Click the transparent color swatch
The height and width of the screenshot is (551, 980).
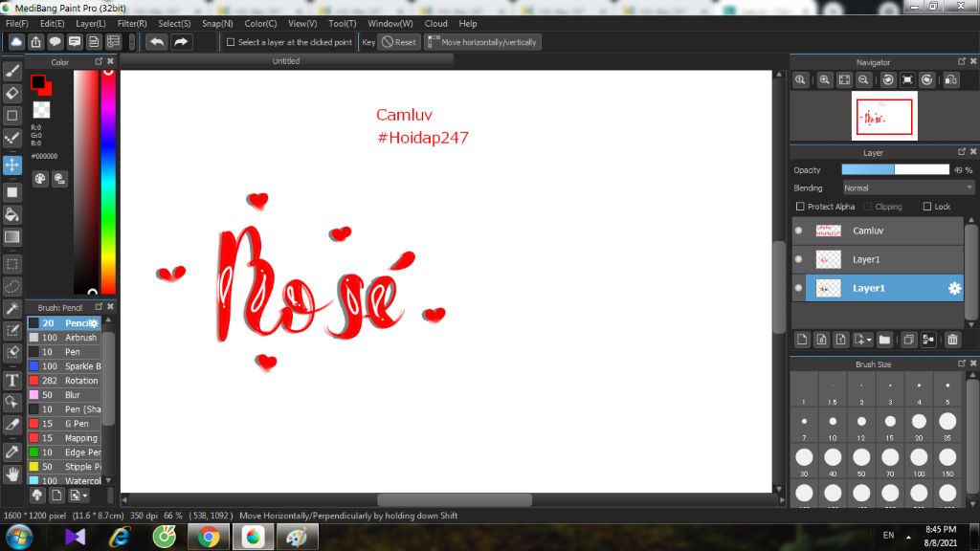pyautogui.click(x=41, y=110)
